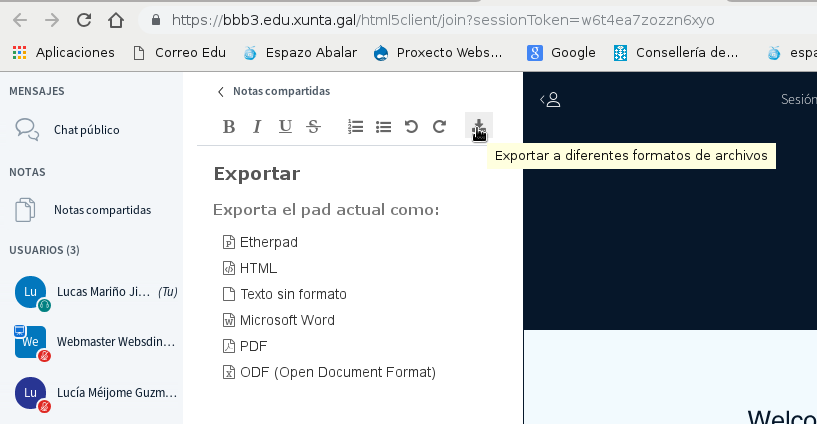Toggle strikethrough formatting
Viewport: 817px width, 424px height.
click(x=313, y=127)
